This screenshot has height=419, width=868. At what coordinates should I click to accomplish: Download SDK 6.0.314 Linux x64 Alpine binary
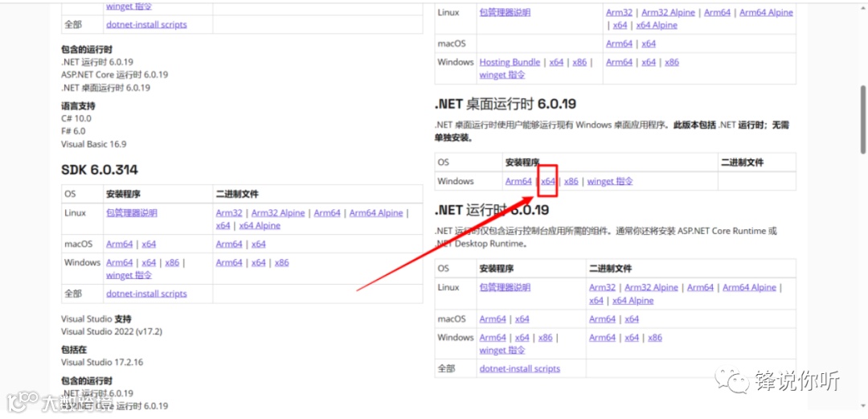pos(260,225)
